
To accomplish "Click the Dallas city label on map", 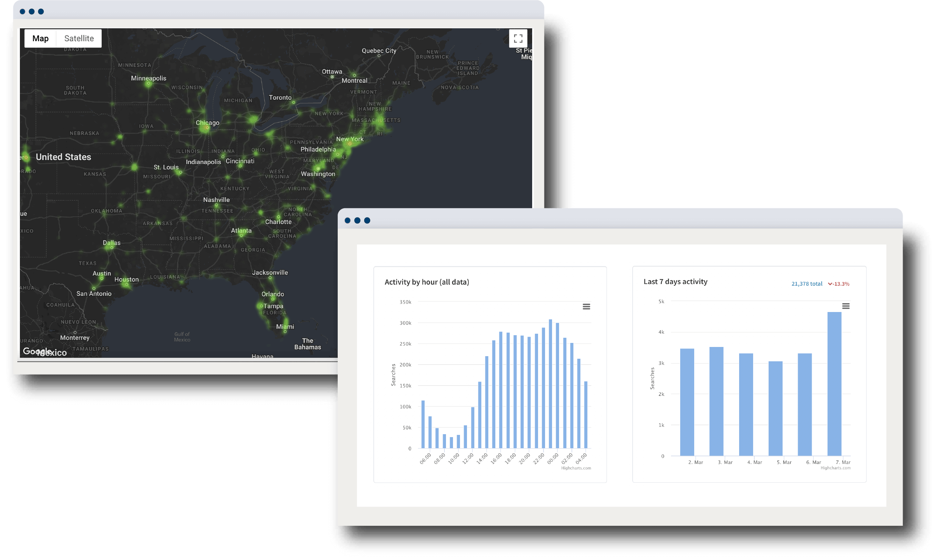I will pos(111,242).
